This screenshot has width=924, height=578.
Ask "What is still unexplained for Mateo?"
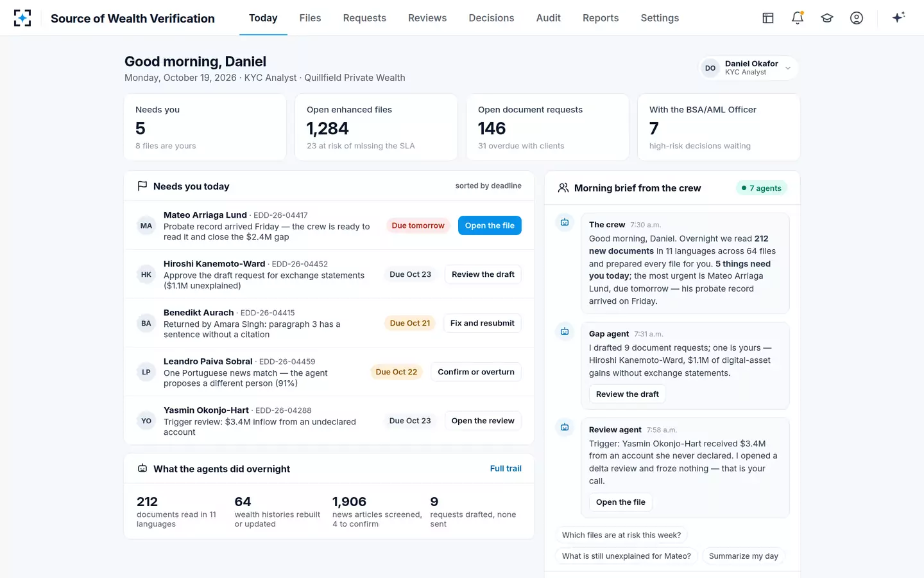(626, 556)
